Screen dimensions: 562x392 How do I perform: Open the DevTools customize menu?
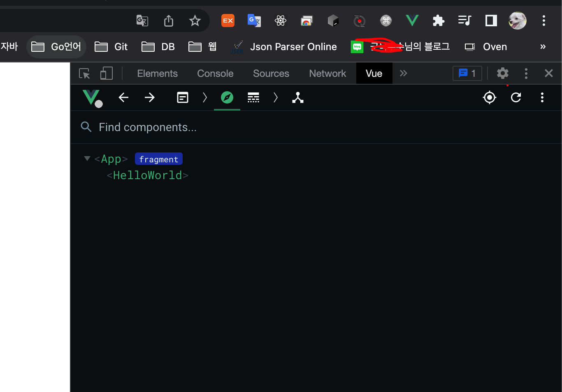526,74
